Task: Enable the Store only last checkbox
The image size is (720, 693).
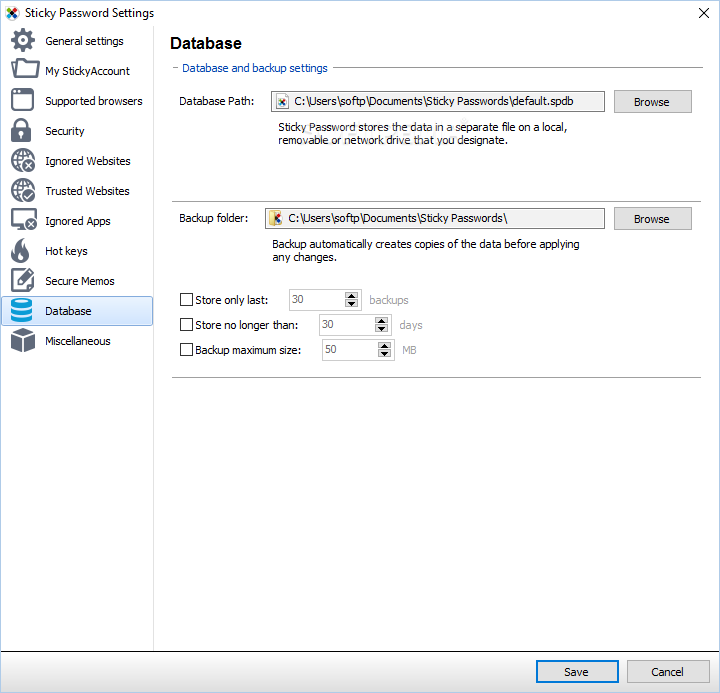Action: pos(186,300)
